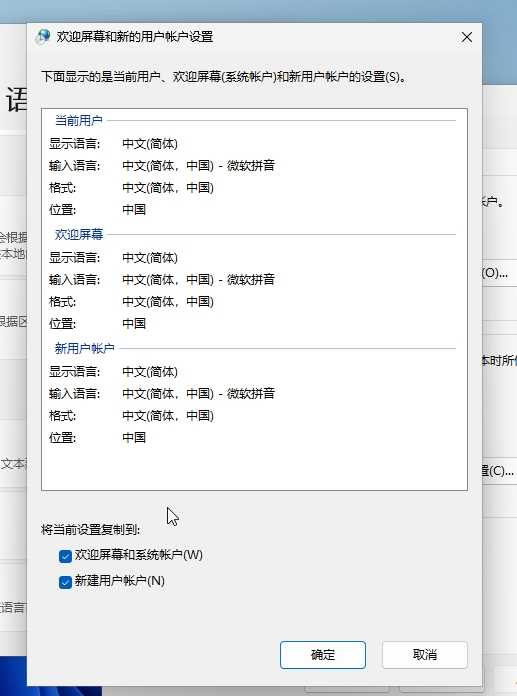Screen dimensions: 517x696
Task: Toggle the 新建用户帐户(N) checkbox
Action: (65, 582)
